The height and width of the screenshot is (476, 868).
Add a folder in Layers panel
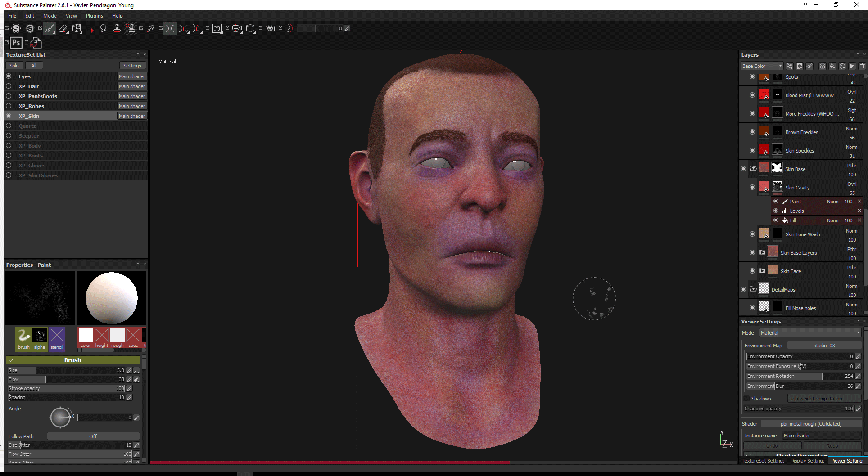point(852,66)
